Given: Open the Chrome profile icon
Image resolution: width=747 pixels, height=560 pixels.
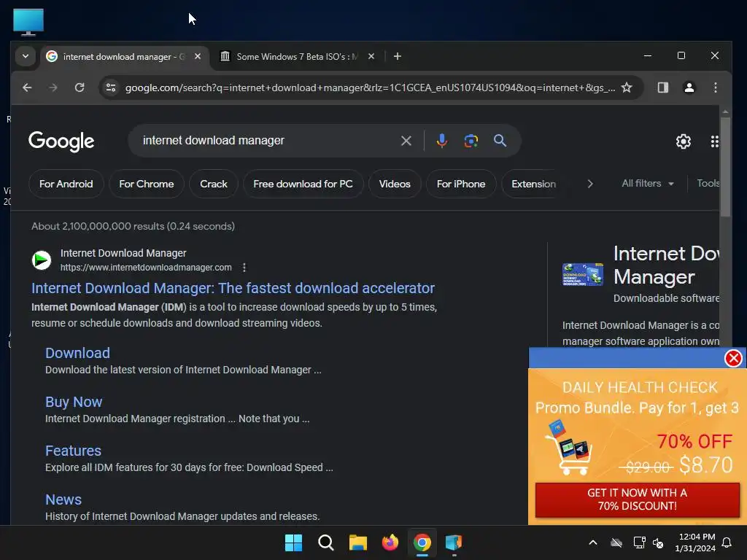Looking at the screenshot, I should pos(689,87).
